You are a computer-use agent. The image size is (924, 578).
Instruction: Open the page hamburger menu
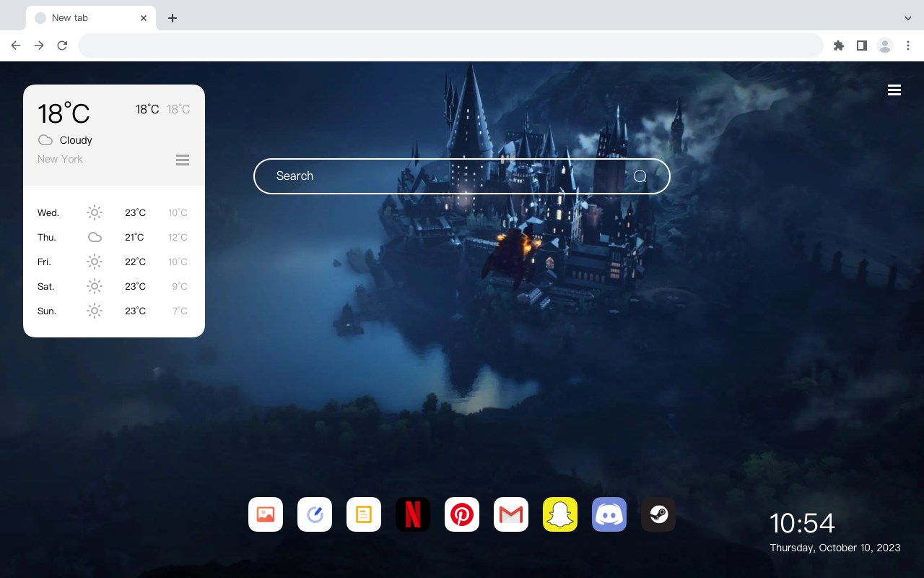click(x=894, y=90)
